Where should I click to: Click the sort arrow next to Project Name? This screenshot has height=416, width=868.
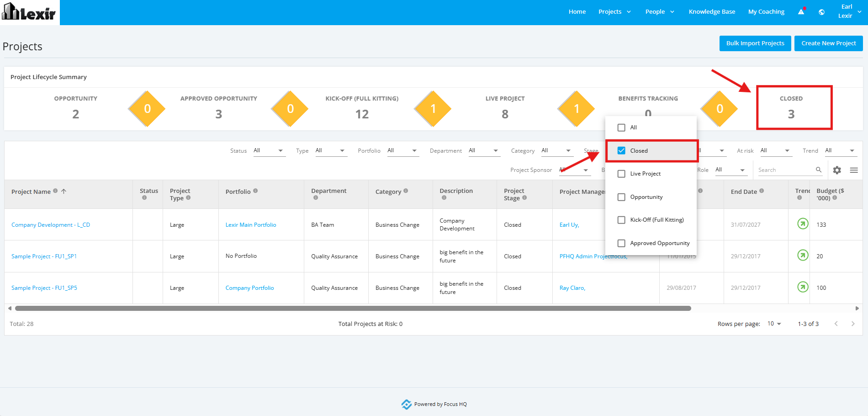(64, 191)
